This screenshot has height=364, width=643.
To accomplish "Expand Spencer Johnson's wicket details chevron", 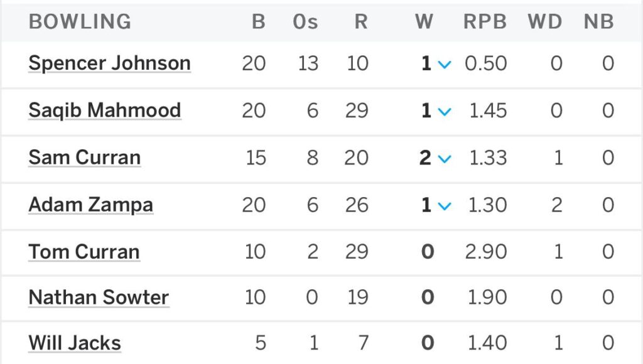I will (445, 65).
